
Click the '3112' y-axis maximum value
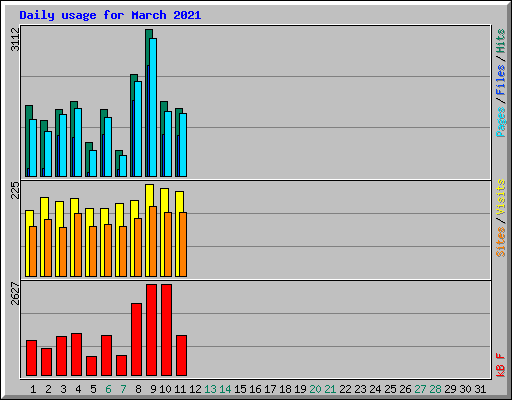click(x=15, y=39)
